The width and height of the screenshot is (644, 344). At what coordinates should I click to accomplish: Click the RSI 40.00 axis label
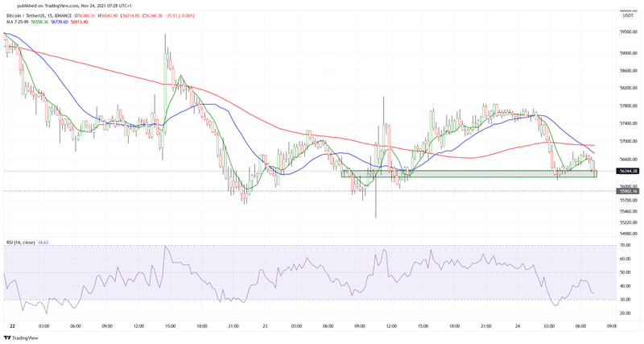tap(625, 286)
